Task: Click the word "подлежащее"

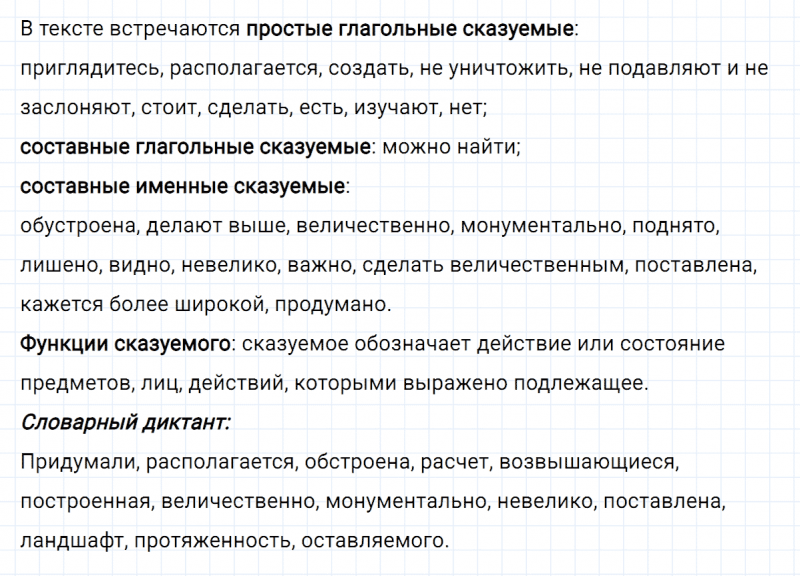Action: pos(591,383)
